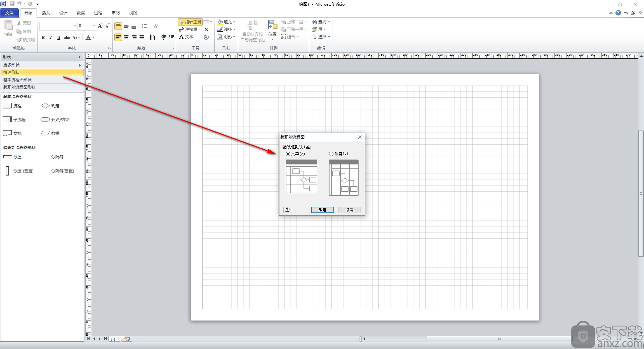644x349 pixels.
Task: Click the Swimlane (泳道) shape
Action: pyautogui.click(x=7, y=157)
